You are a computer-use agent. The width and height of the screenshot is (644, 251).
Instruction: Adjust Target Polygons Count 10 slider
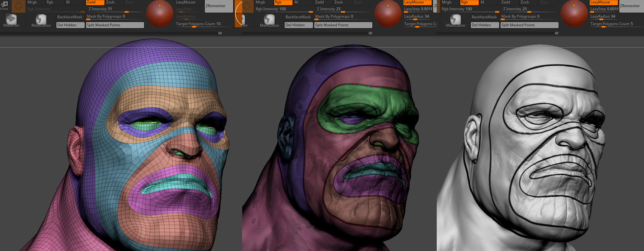click(x=204, y=24)
